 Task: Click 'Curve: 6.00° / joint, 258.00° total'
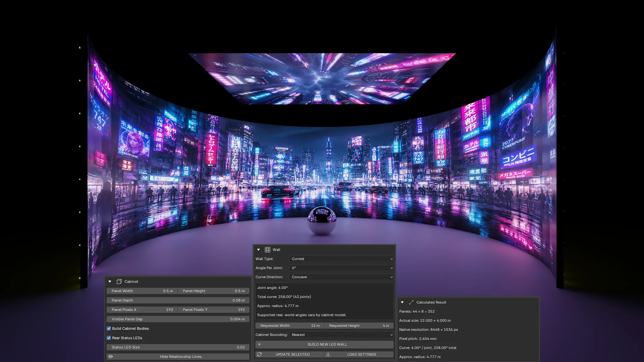pyautogui.click(x=428, y=348)
